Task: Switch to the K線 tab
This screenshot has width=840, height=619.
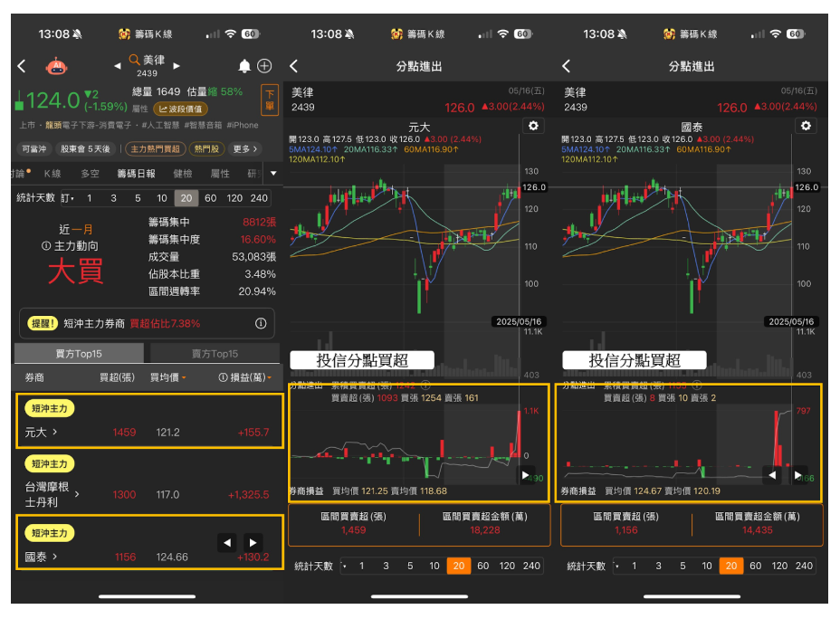Action: pos(52,174)
